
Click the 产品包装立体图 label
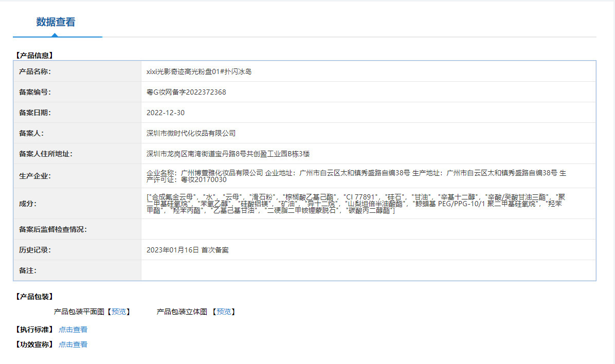pyautogui.click(x=182, y=312)
